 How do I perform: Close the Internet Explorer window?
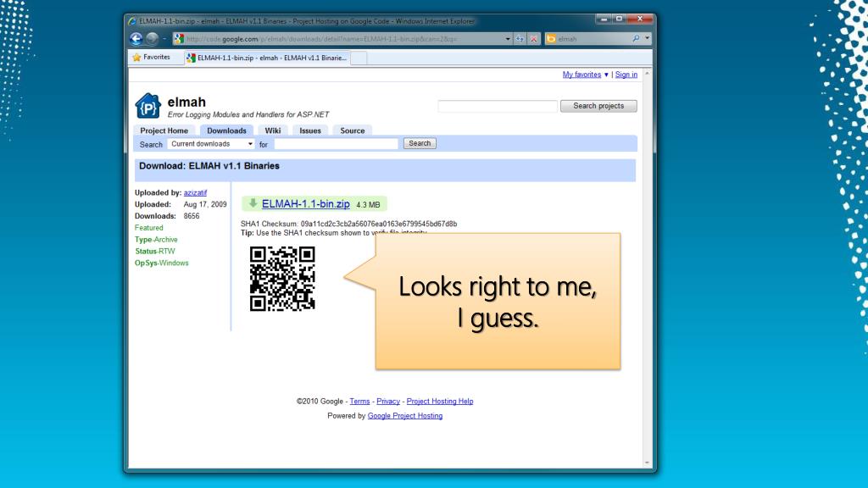tap(640, 19)
